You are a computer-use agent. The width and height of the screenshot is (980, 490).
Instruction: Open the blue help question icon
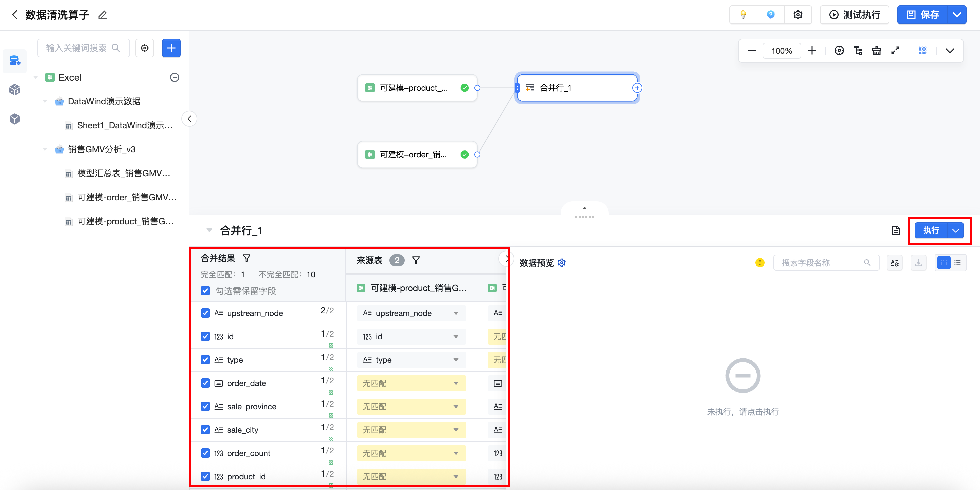[x=770, y=15]
